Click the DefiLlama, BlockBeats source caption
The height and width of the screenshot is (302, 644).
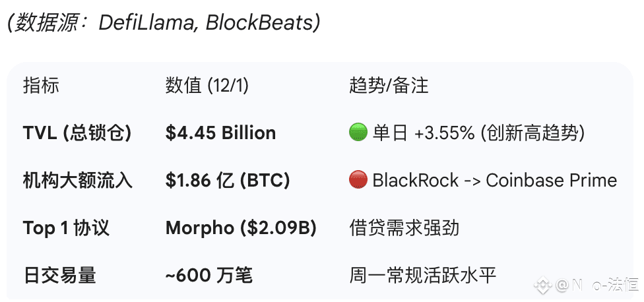point(164,22)
